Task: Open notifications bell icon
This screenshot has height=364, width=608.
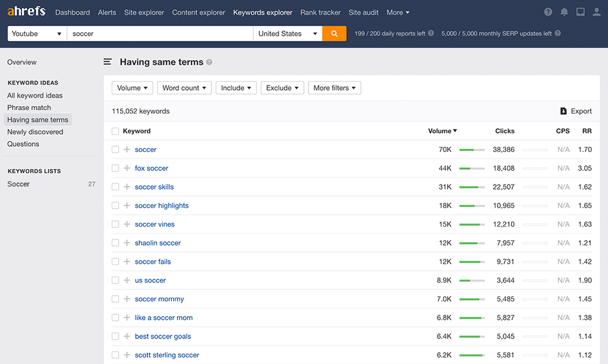Action: [564, 12]
